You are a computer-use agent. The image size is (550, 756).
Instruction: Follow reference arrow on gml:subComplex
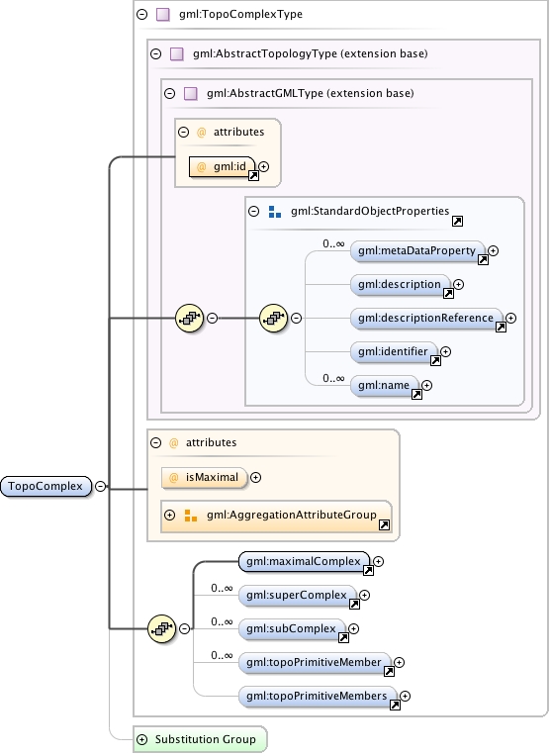point(343,638)
